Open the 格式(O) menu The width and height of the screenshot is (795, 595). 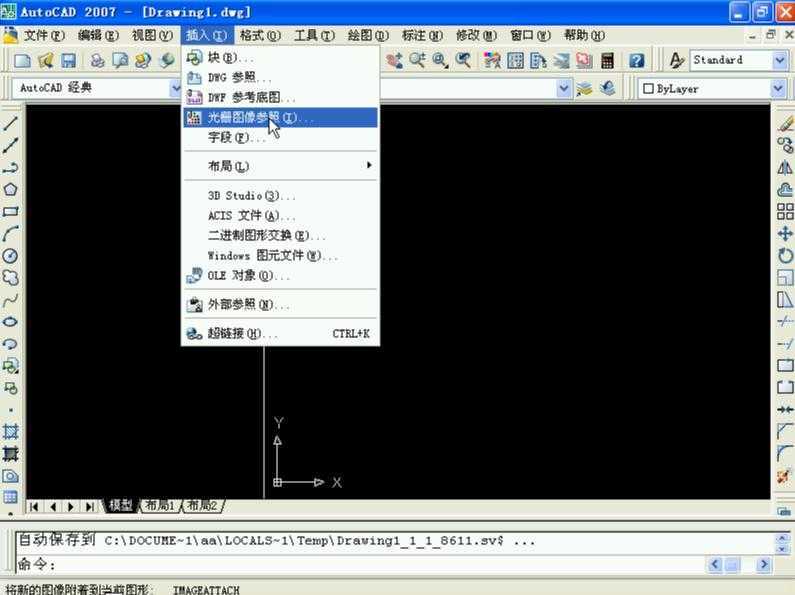point(260,35)
